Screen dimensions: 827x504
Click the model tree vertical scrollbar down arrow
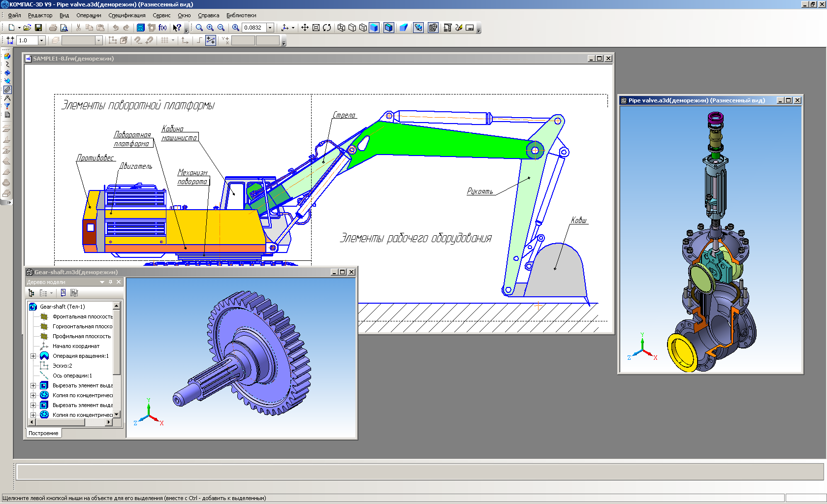tap(117, 414)
